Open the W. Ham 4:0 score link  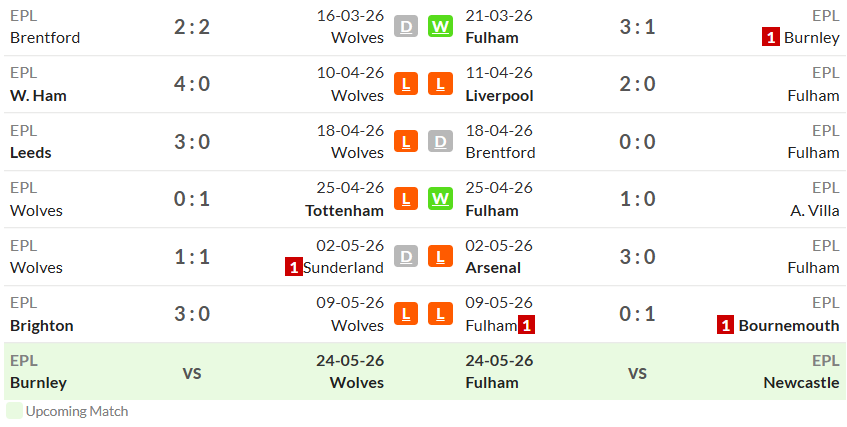pos(192,84)
